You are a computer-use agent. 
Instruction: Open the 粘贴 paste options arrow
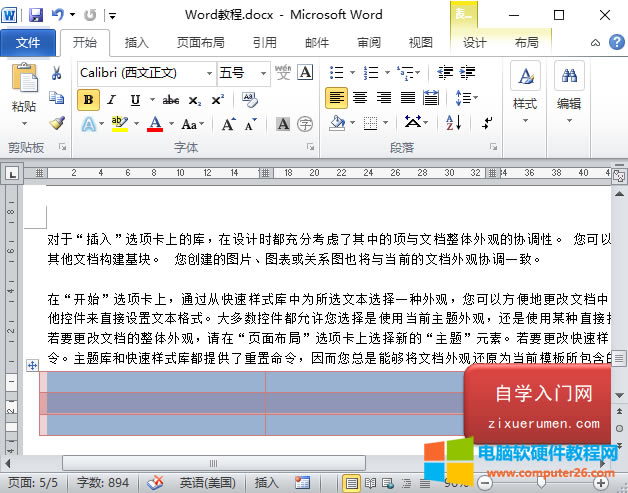(x=24, y=123)
